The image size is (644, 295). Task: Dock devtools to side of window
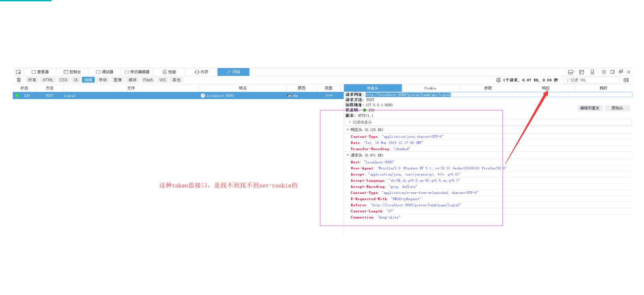(x=612, y=72)
